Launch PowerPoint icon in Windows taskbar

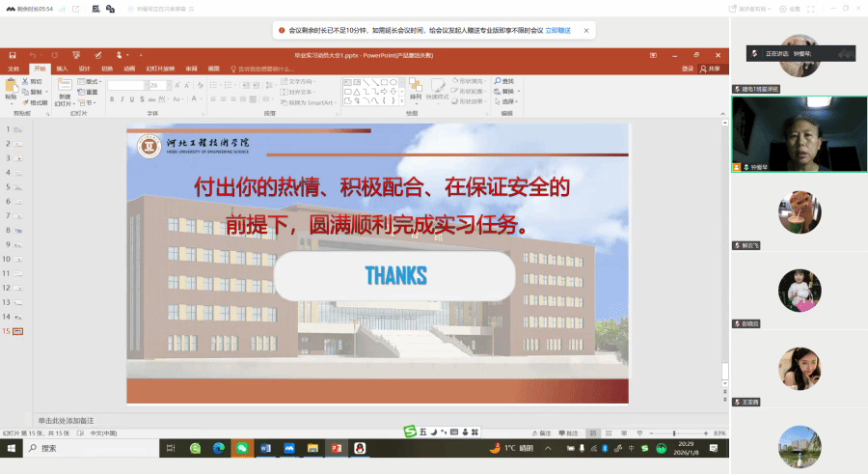(336, 448)
